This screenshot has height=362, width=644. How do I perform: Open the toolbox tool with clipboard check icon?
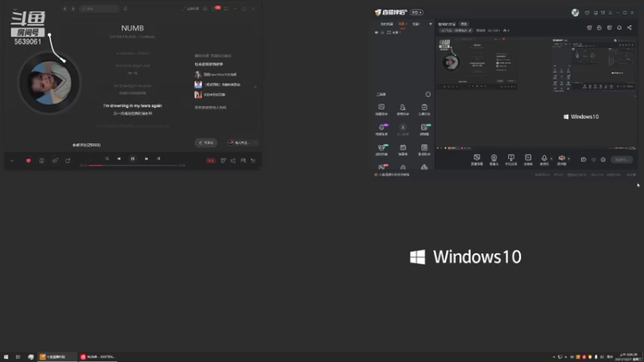click(424, 109)
